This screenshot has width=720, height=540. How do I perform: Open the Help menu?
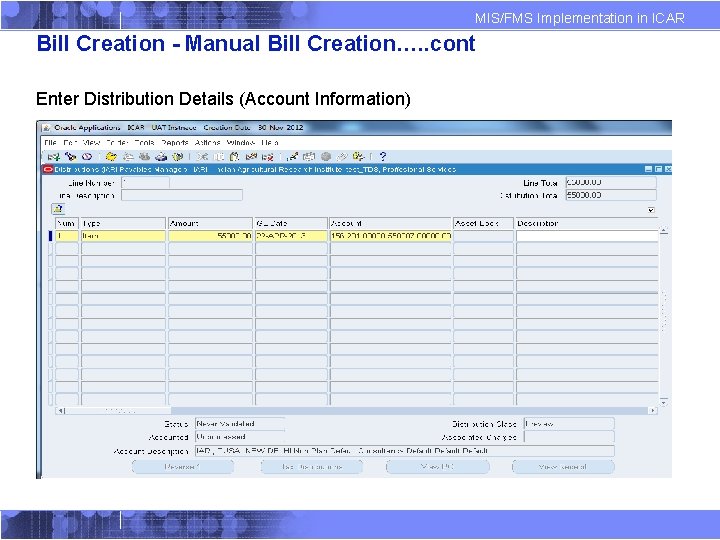pos(270,142)
